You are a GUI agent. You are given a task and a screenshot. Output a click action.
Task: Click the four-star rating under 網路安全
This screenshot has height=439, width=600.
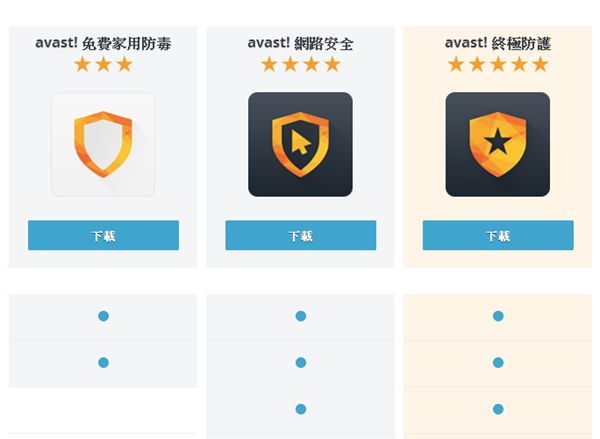coord(300,65)
